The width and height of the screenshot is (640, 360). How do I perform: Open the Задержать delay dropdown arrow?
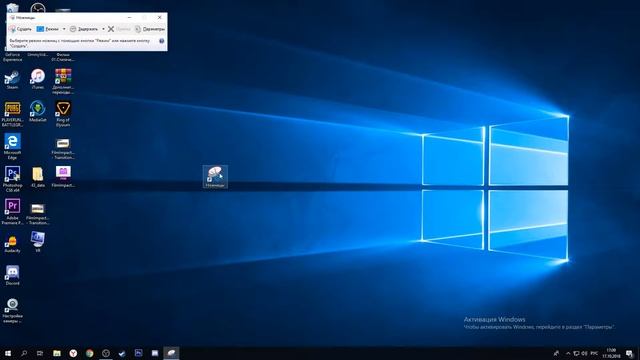pos(103,29)
